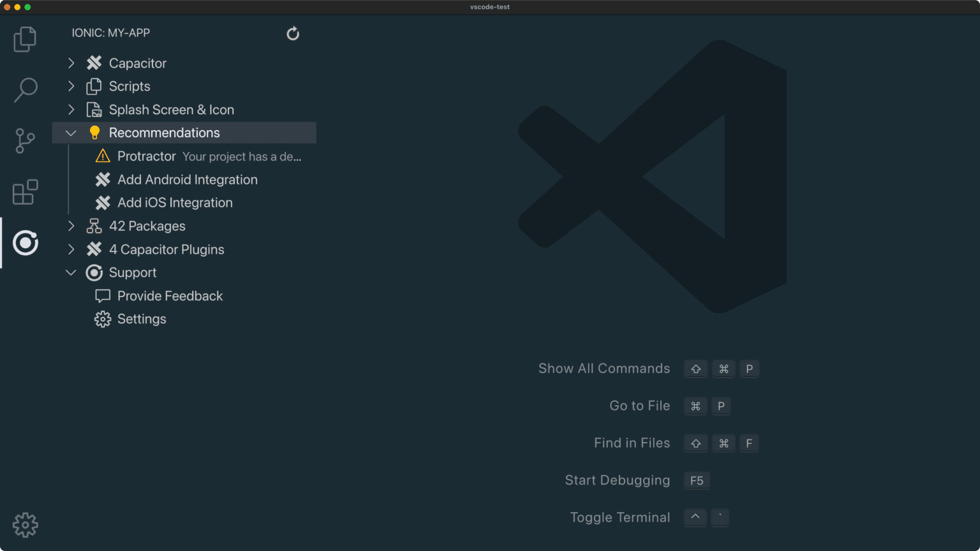Image resolution: width=980 pixels, height=551 pixels.
Task: Collapse the Recommendations section
Action: (x=71, y=133)
